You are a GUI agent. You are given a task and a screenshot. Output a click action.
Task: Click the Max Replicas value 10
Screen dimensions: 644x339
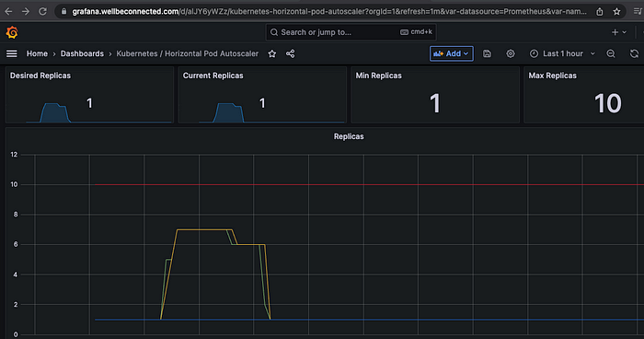pyautogui.click(x=607, y=103)
